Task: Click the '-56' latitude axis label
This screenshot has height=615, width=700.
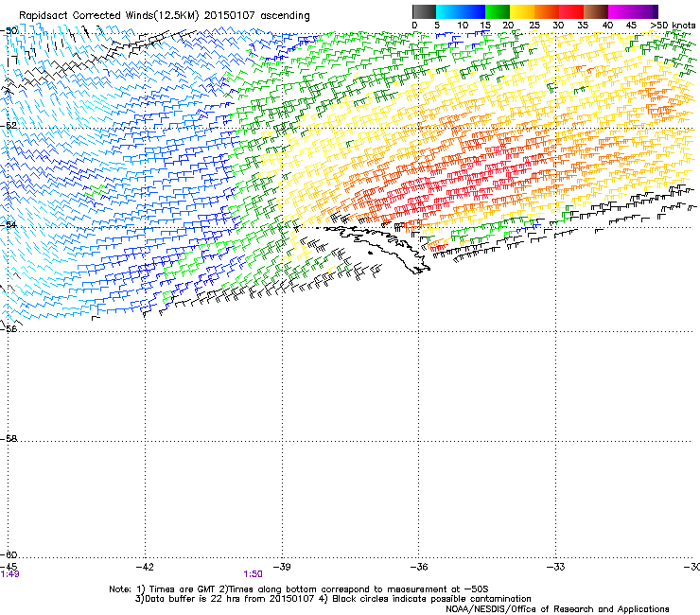Action: tap(9, 328)
